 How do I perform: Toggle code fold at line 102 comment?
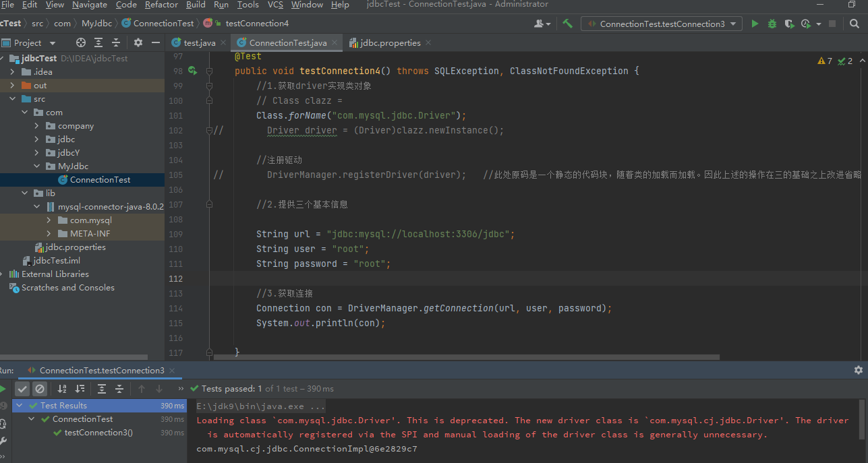(210, 130)
